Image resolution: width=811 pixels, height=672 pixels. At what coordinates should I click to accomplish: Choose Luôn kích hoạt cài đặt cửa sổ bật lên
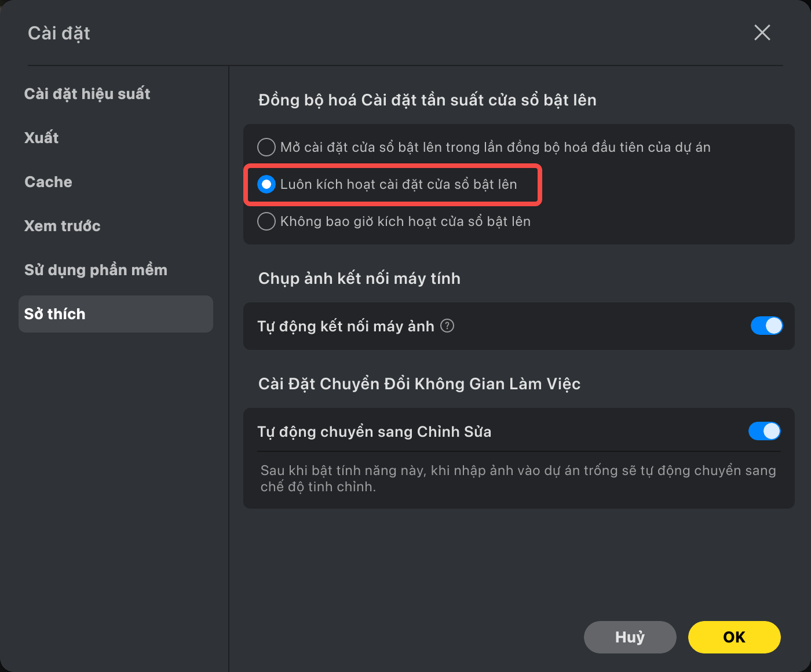click(x=266, y=184)
